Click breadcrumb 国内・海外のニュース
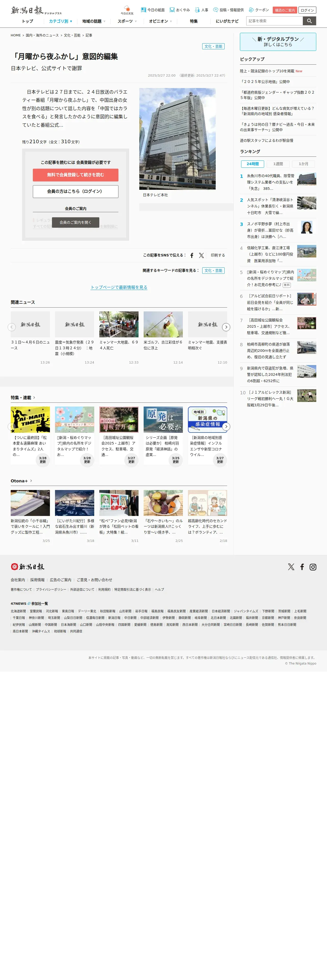327x980 pixels. click(x=42, y=35)
